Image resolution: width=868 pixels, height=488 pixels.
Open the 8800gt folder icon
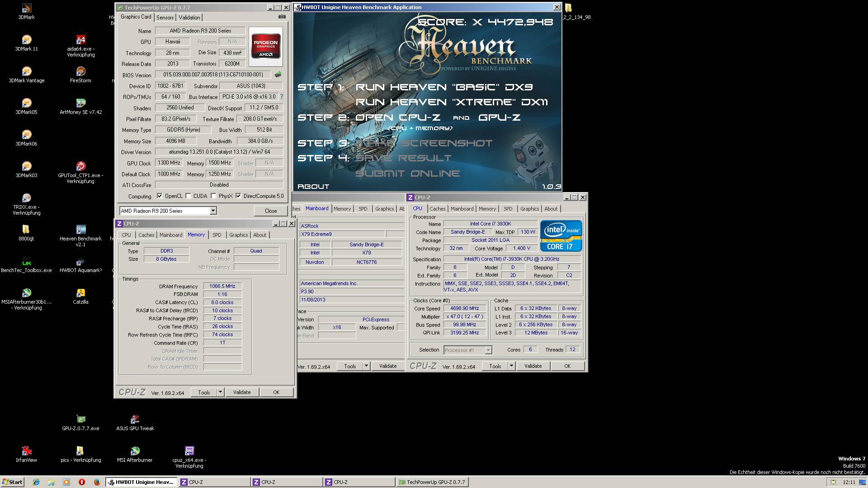pyautogui.click(x=26, y=233)
